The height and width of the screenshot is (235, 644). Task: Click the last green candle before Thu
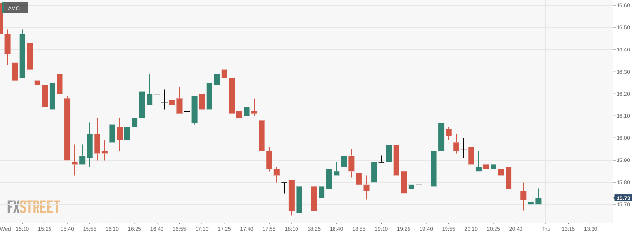(x=538, y=201)
